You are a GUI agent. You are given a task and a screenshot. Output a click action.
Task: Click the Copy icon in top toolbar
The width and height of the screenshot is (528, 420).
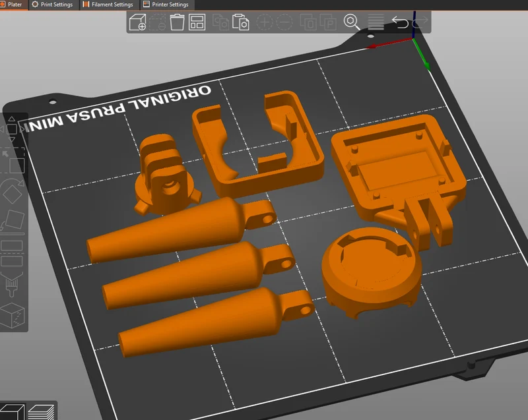(220, 22)
